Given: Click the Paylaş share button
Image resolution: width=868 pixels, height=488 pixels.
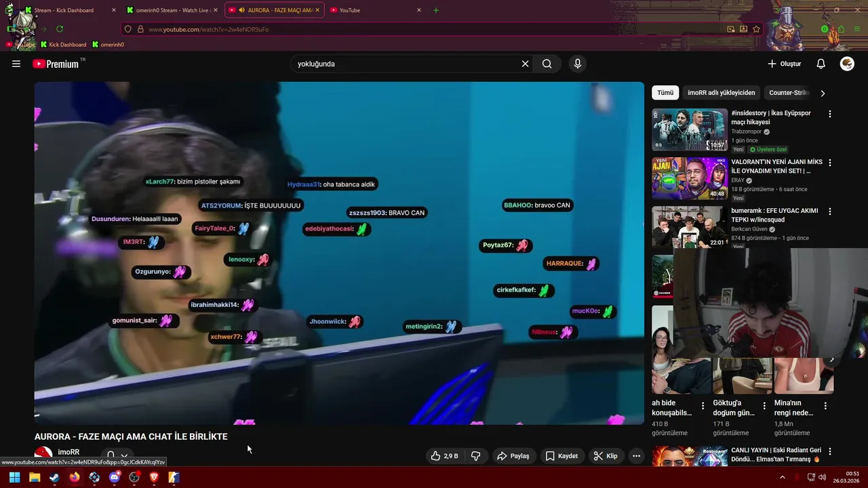Looking at the screenshot, I should pyautogui.click(x=513, y=456).
